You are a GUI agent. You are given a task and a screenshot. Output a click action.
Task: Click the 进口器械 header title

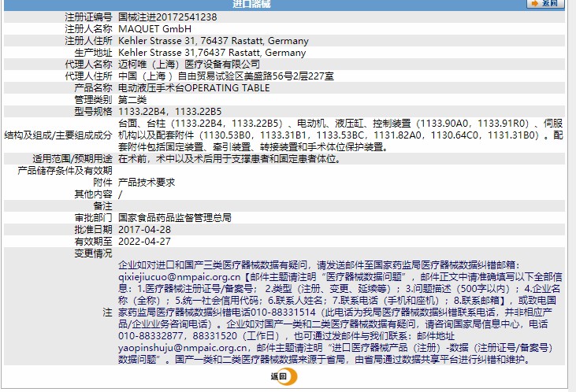pos(251,4)
